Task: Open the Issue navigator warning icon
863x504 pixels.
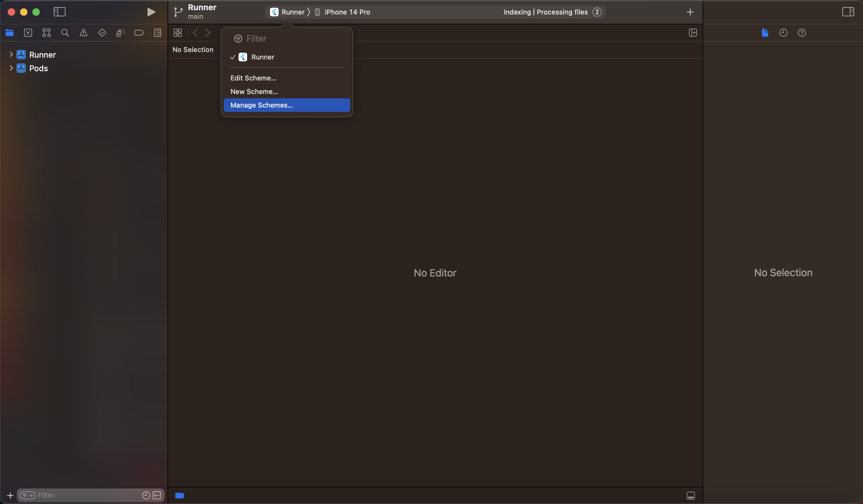Action: pos(84,33)
